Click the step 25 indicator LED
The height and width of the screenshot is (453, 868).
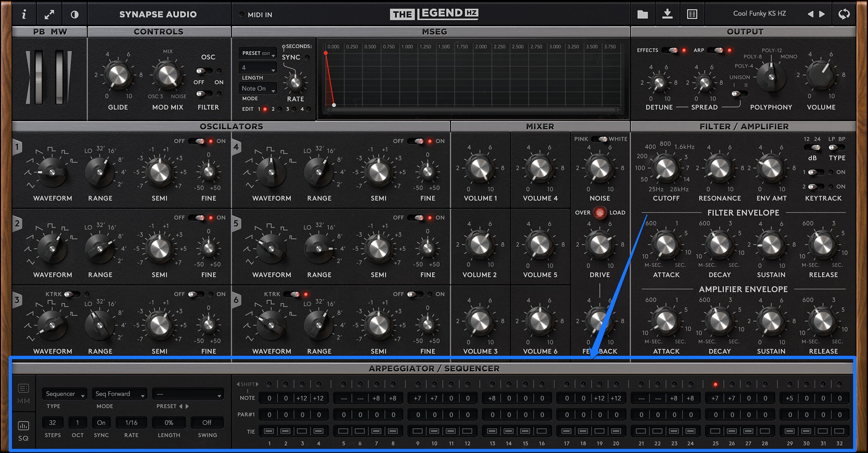point(715,384)
